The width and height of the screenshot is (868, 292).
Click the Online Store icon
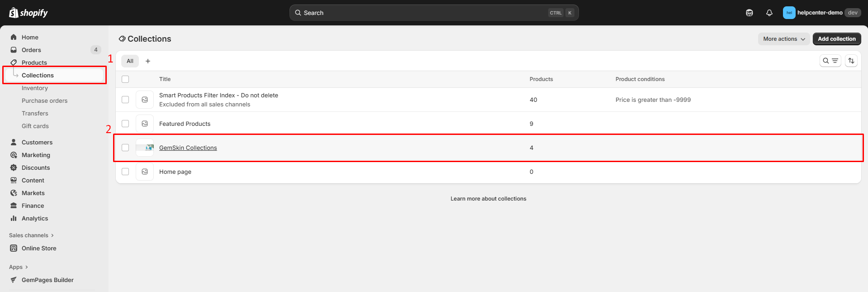pos(14,248)
